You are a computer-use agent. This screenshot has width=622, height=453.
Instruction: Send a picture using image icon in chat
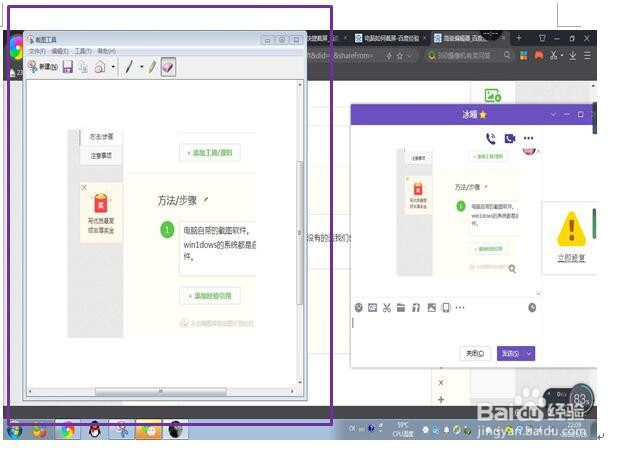(x=432, y=307)
